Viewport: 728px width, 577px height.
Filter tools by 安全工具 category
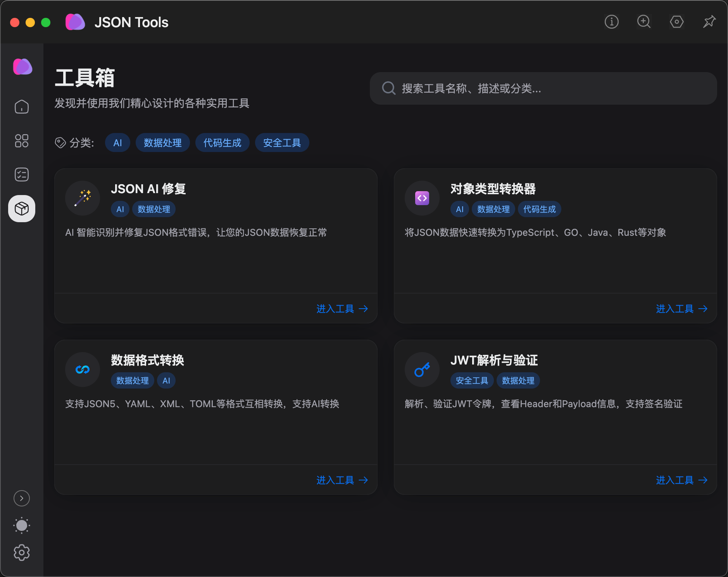pyautogui.click(x=282, y=143)
